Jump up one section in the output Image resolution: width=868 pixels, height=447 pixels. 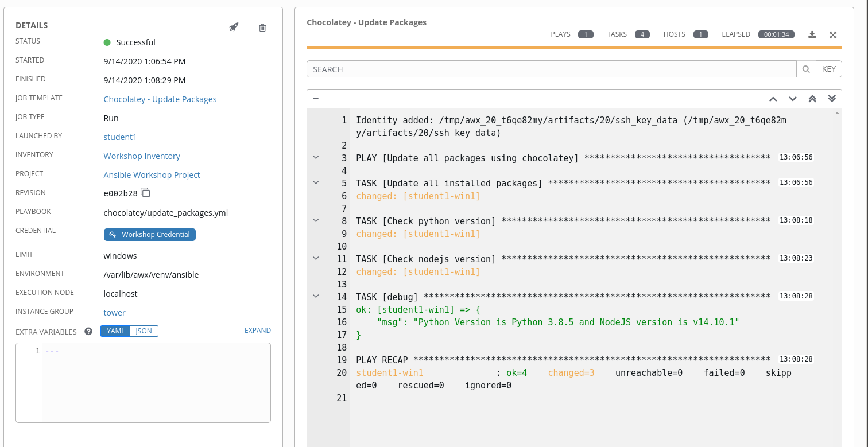coord(773,99)
